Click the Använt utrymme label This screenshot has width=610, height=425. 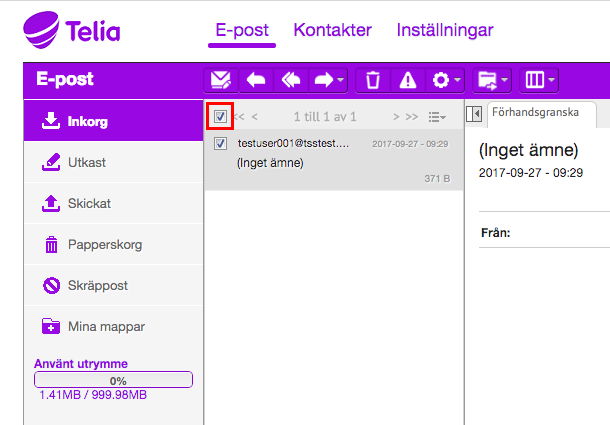pyautogui.click(x=81, y=364)
